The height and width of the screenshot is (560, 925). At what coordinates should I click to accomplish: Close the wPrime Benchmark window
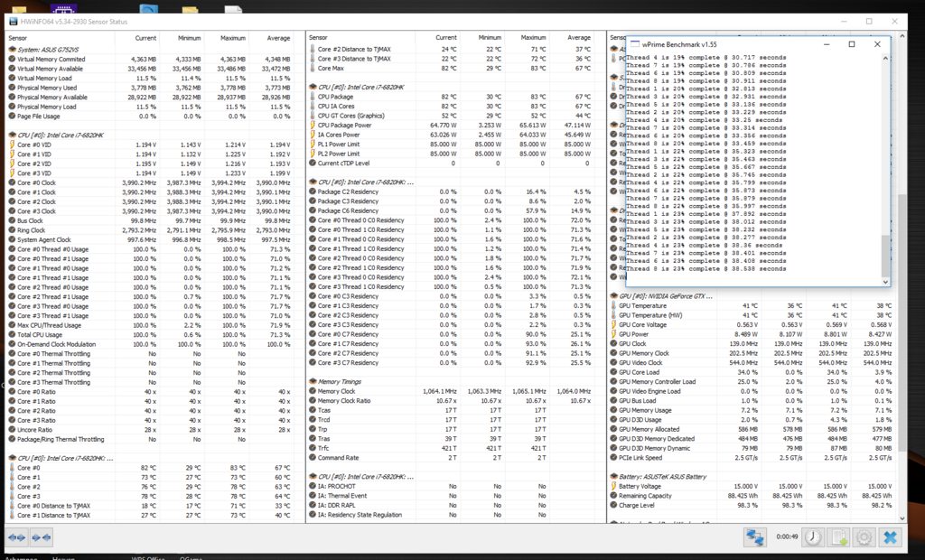[877, 44]
